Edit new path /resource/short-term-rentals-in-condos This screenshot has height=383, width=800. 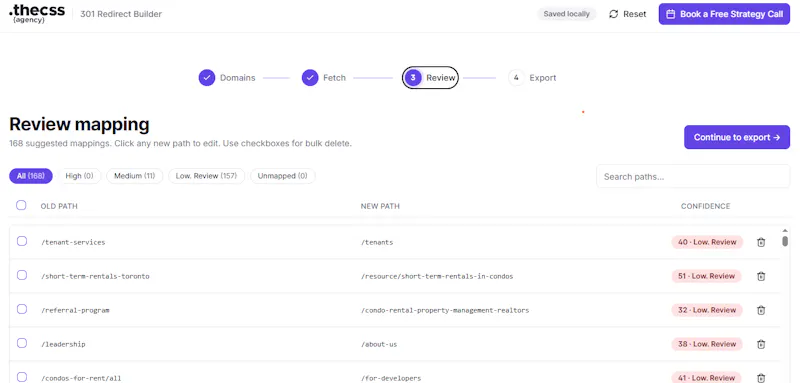click(x=437, y=276)
